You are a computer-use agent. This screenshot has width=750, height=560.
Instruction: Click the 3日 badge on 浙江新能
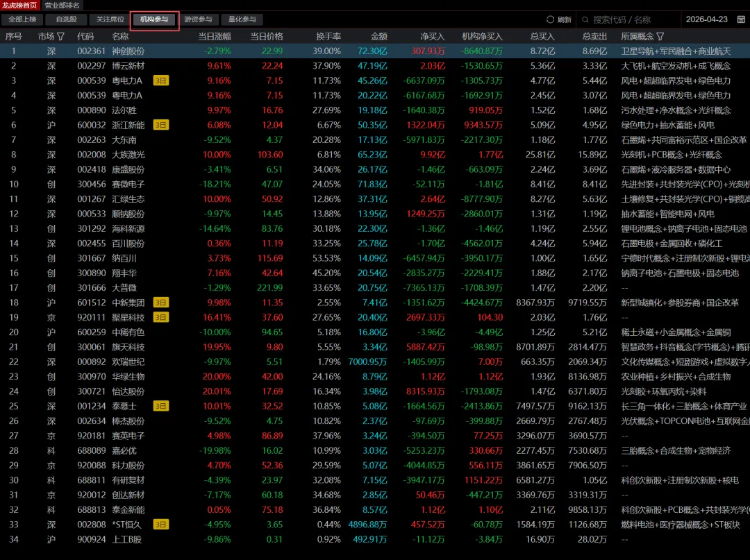160,125
